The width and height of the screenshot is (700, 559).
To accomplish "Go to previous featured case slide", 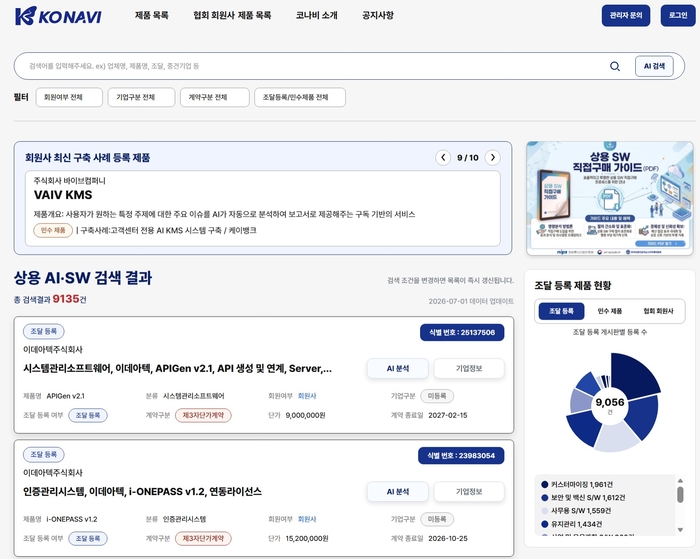I will point(443,158).
